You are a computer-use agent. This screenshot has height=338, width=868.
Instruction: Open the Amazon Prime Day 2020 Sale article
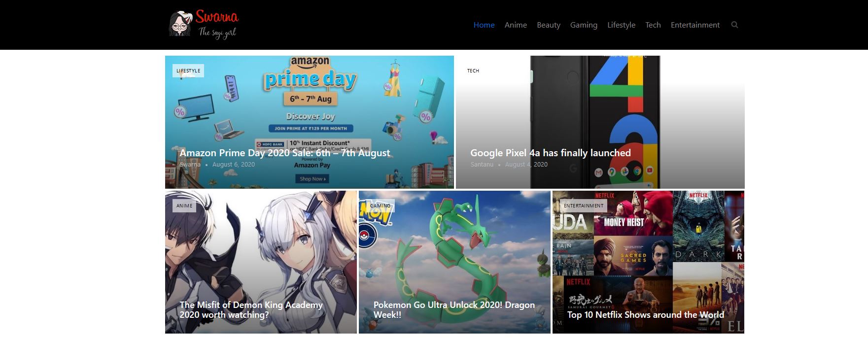(x=285, y=153)
